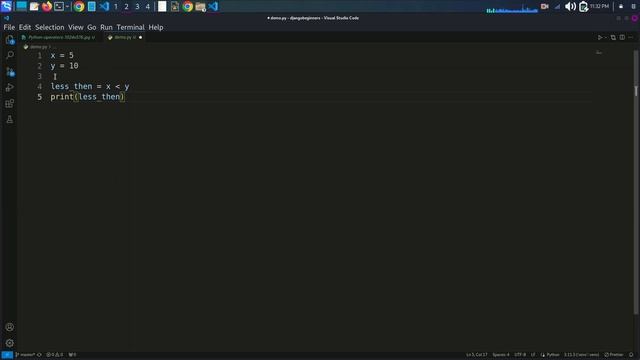This screenshot has width=640, height=360.
Task: Click the unsaved dot on demo.py tab
Action: 140,37
